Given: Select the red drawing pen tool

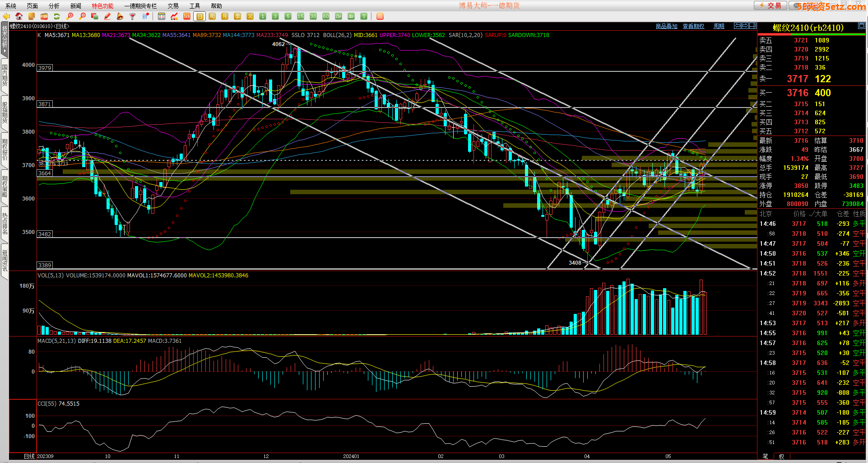Looking at the screenshot, I should coord(107,16).
